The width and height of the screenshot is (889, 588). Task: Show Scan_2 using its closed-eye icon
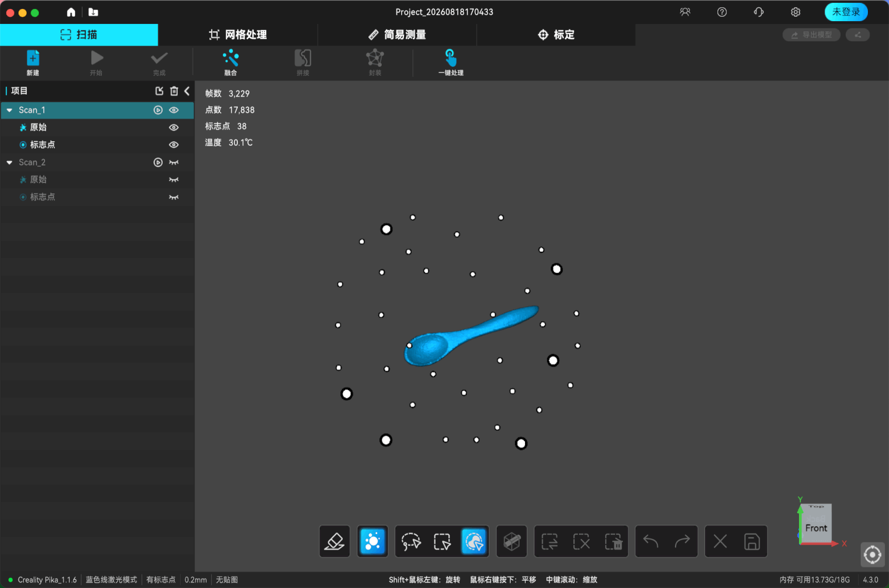pyautogui.click(x=174, y=162)
